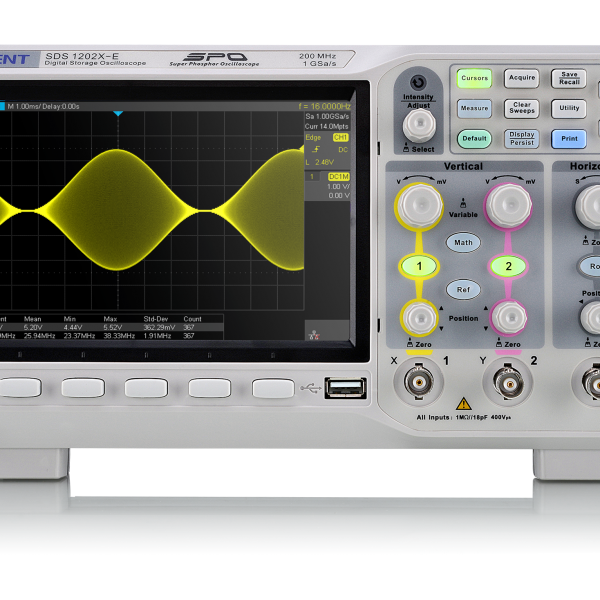
Task: Push the Intensity Adjust knob
Action: click(x=418, y=124)
